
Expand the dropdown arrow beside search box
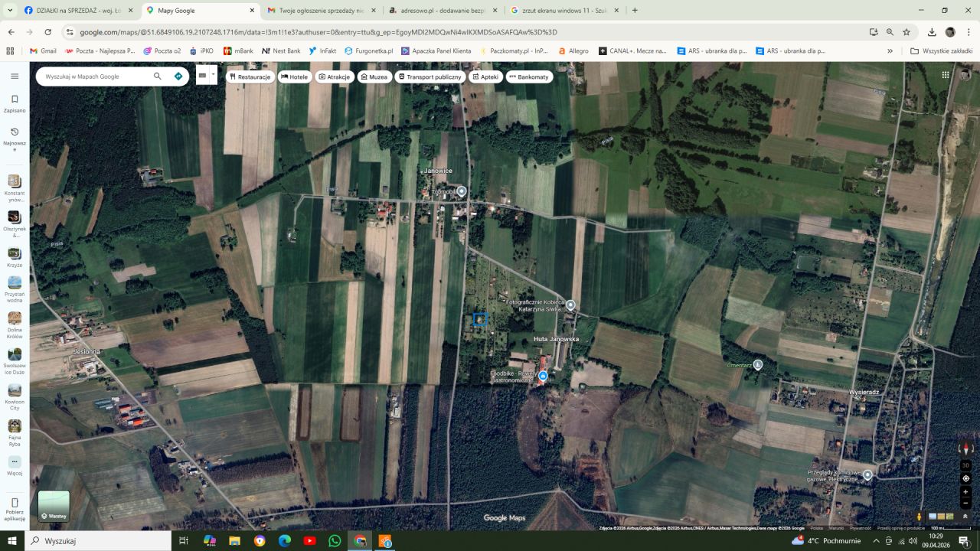(x=213, y=73)
